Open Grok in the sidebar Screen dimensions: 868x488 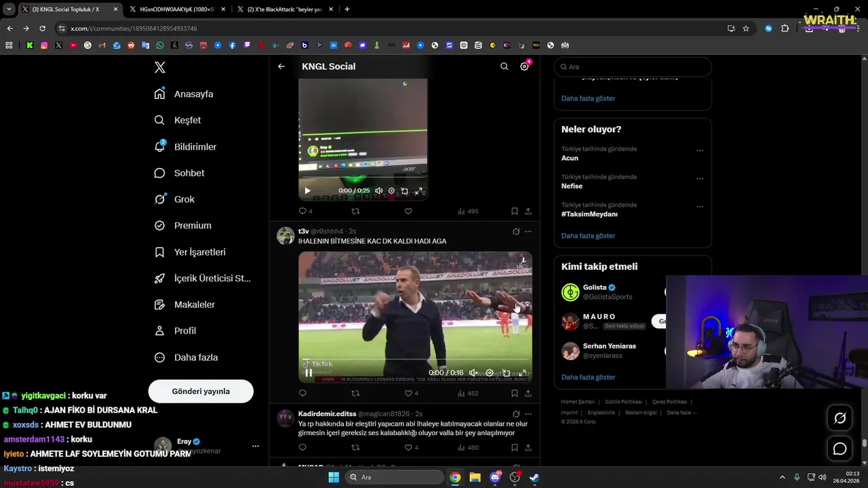click(174, 199)
